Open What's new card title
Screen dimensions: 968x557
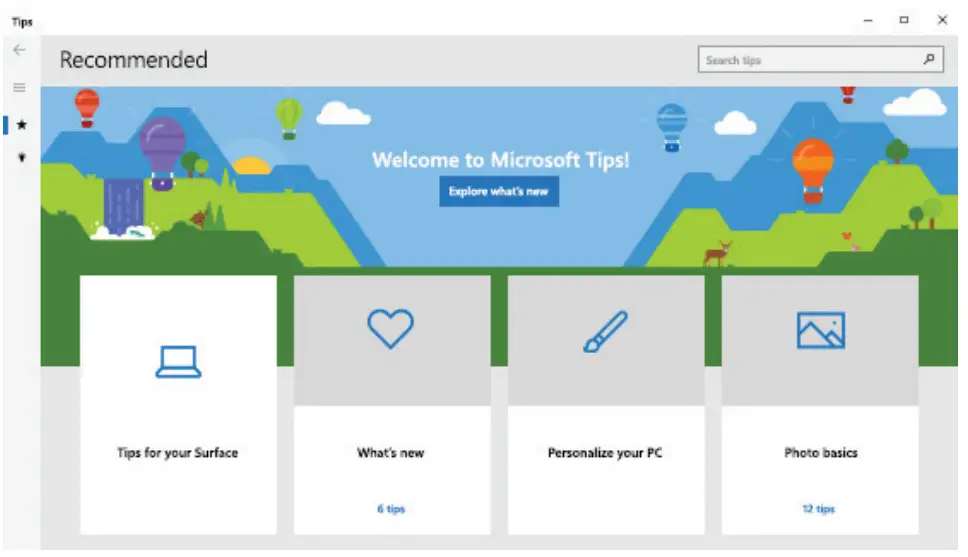tap(391, 453)
